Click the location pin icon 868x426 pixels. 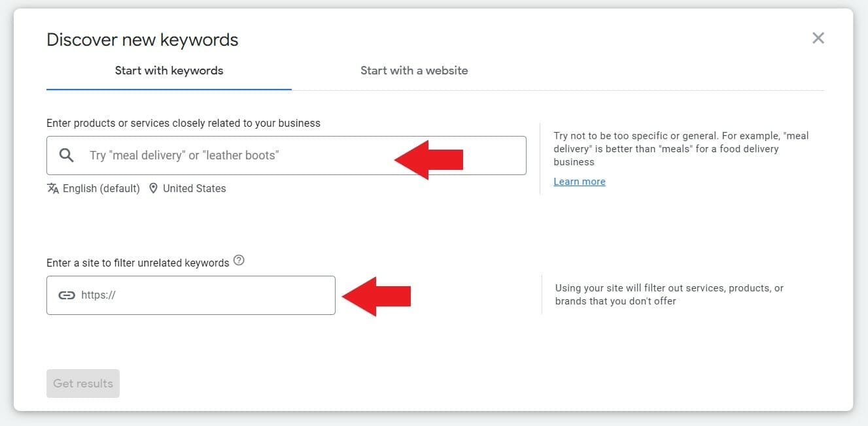(x=153, y=188)
